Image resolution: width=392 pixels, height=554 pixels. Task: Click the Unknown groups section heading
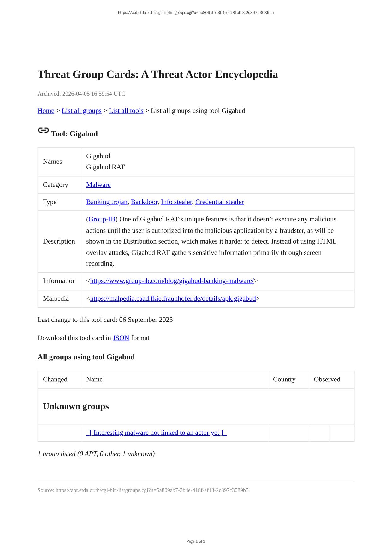76,406
